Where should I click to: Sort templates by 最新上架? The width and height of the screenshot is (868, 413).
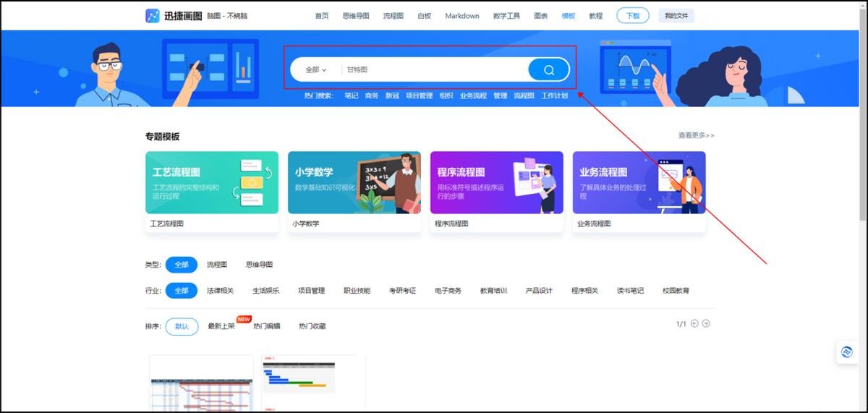pos(221,326)
